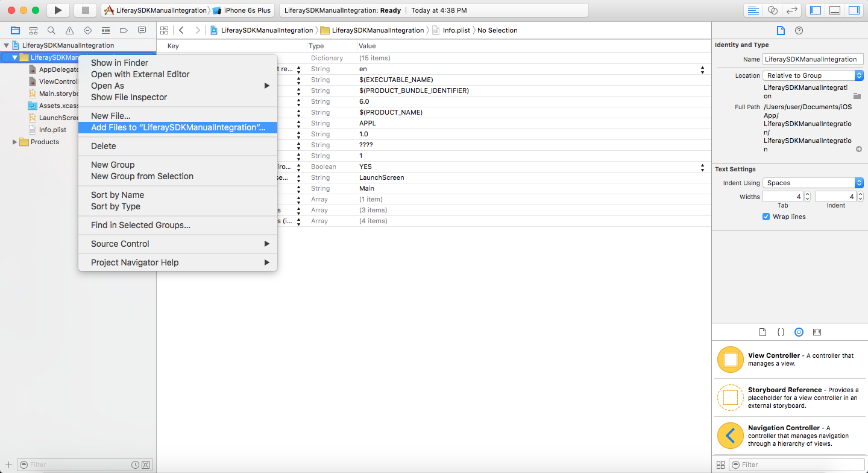868x473 pixels.
Task: Go forward in editor history
Action: [197, 30]
